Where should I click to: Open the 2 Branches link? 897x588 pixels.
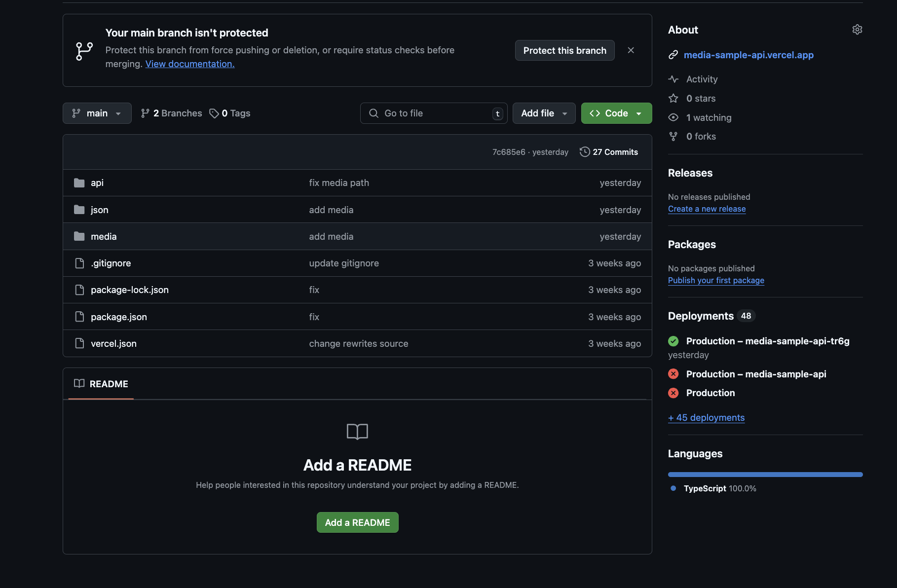pos(171,113)
